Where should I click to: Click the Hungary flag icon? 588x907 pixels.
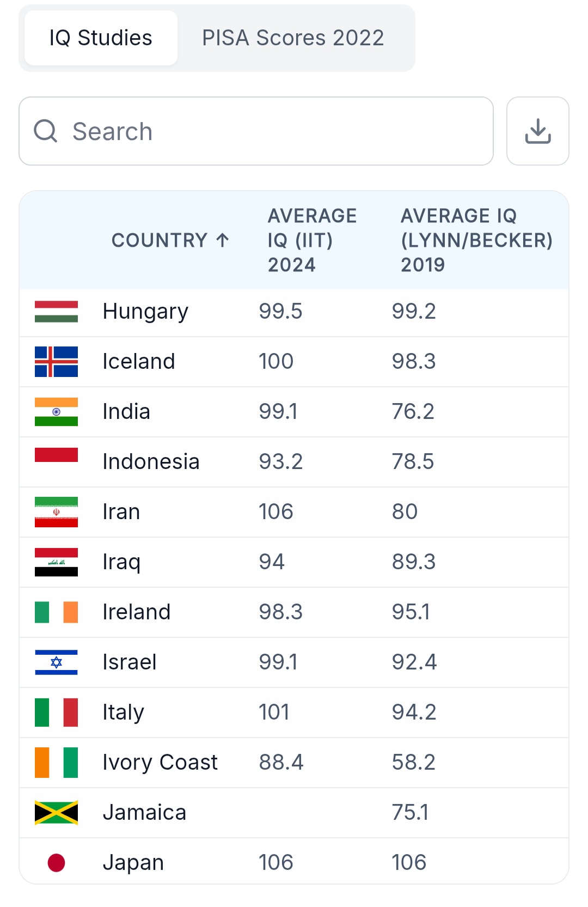coord(56,312)
